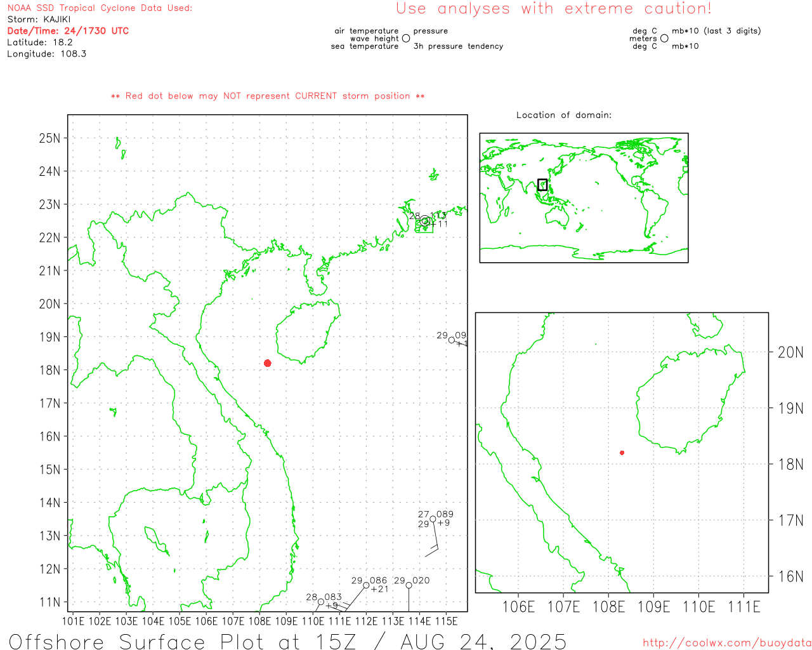Click the legend station circle beside 'wave height'
This screenshot has height=650, width=812.
click(x=406, y=39)
